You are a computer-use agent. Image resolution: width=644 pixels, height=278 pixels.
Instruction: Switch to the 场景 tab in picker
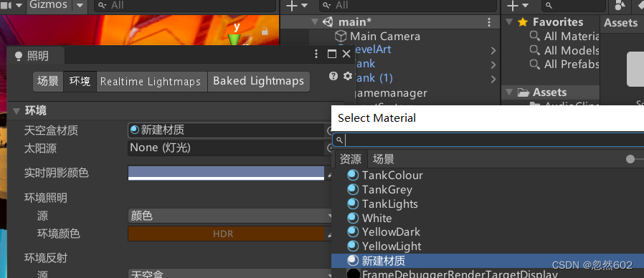click(x=384, y=159)
